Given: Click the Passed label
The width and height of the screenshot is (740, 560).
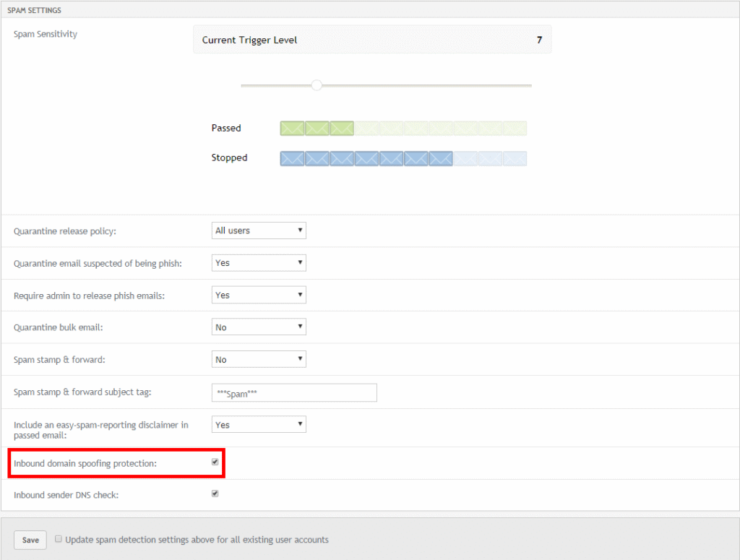Looking at the screenshot, I should [226, 128].
